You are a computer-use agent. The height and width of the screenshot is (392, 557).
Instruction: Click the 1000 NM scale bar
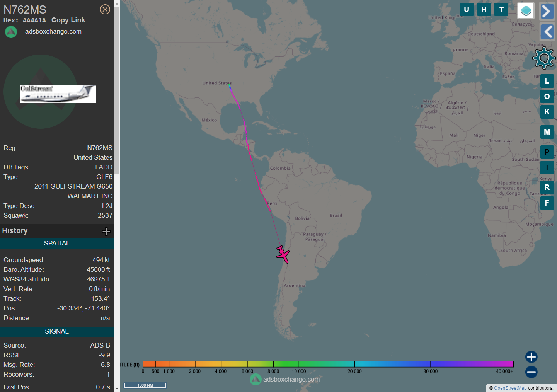[x=145, y=385]
